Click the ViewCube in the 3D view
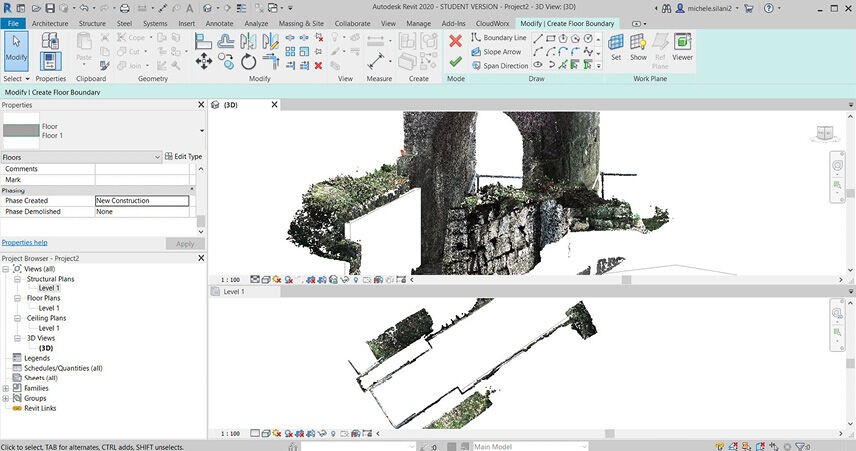The width and height of the screenshot is (856, 451). (x=823, y=132)
